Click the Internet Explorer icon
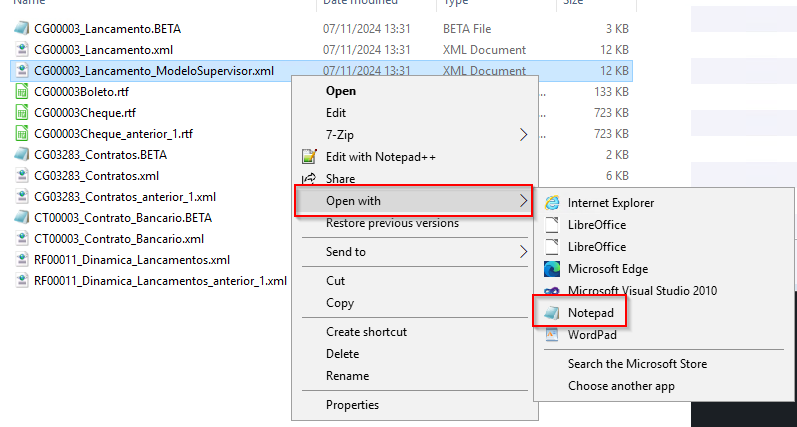The image size is (797, 427). [552, 203]
